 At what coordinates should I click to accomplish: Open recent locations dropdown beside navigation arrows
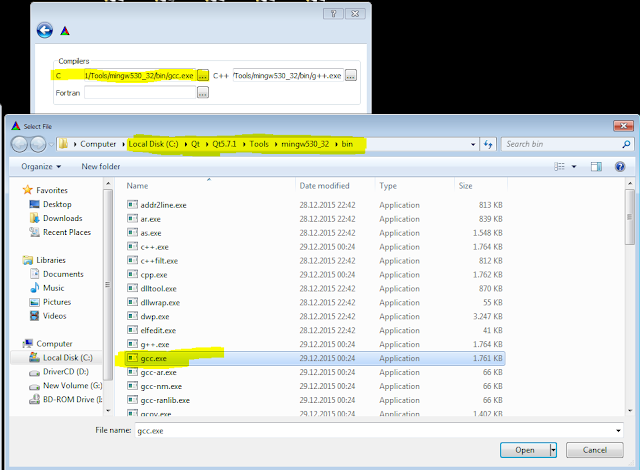coord(51,144)
